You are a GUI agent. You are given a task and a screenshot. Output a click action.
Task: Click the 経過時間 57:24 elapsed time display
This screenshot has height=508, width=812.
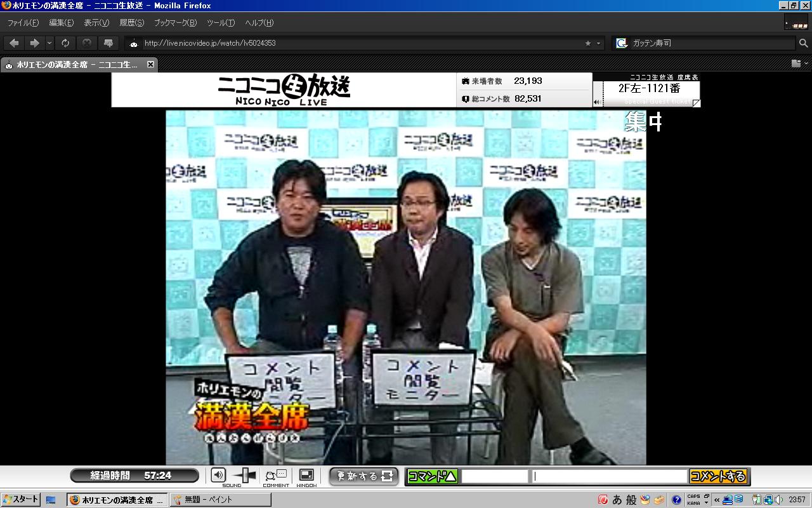[x=134, y=476]
